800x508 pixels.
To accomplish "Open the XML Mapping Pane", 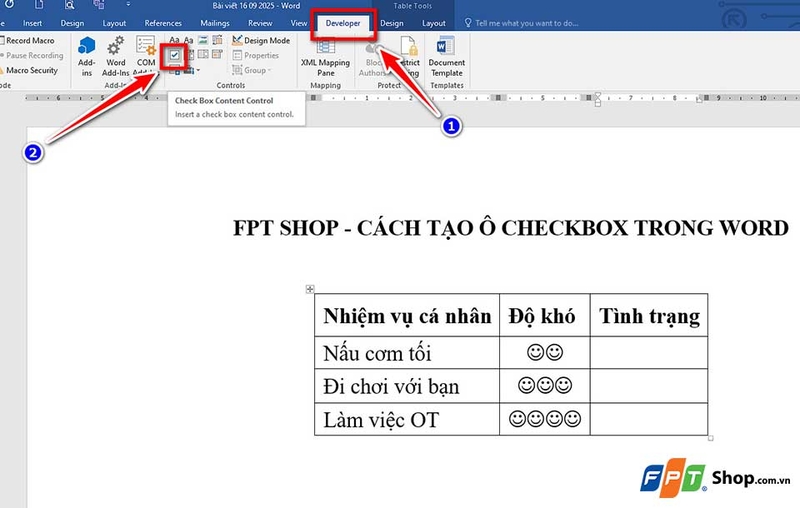I will click(326, 57).
